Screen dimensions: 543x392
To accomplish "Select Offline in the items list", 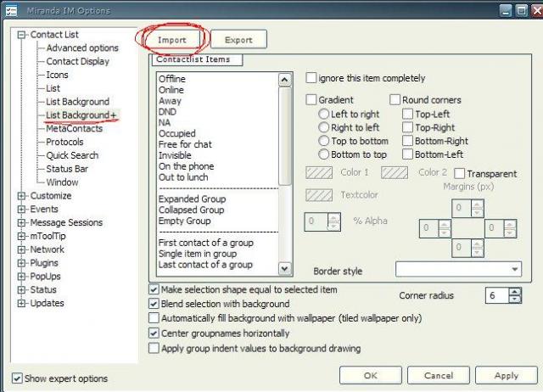I will (x=171, y=79).
